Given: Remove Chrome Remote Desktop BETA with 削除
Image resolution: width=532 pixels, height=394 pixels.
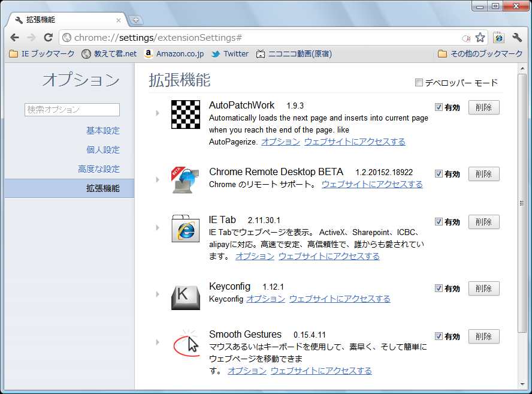Looking at the screenshot, I should [484, 174].
